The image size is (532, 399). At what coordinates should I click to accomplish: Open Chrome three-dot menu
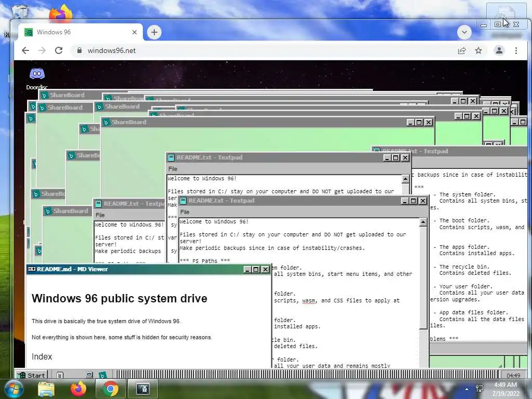tap(516, 50)
